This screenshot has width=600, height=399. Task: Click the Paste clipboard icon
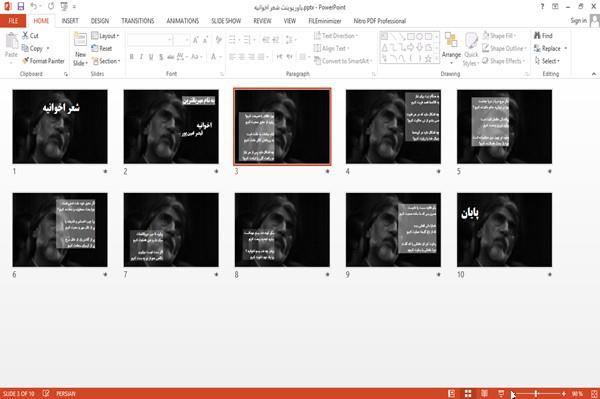point(11,41)
